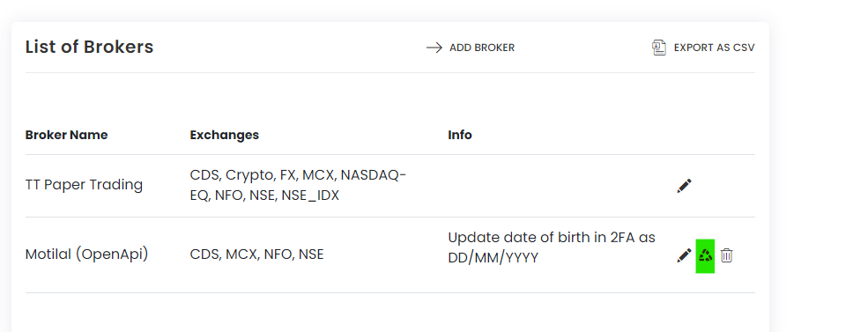Click the List of Brokers heading
Screen dimensions: 868x332
89,47
